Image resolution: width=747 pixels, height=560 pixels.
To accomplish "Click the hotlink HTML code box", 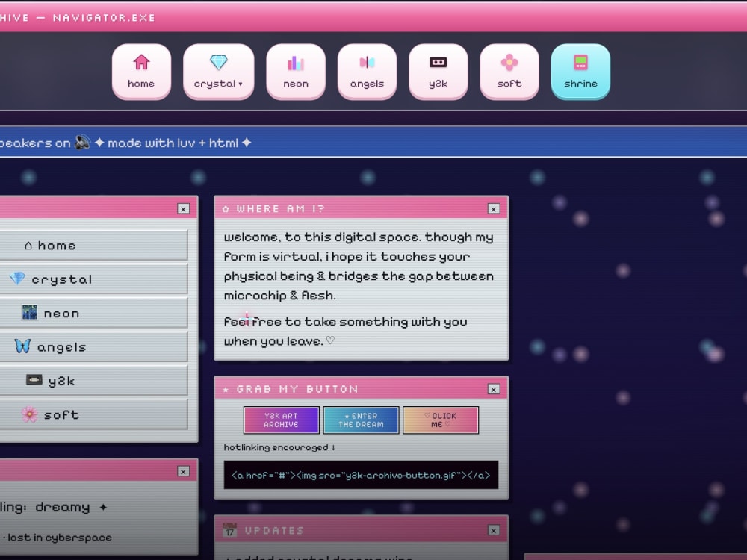I will (361, 475).
